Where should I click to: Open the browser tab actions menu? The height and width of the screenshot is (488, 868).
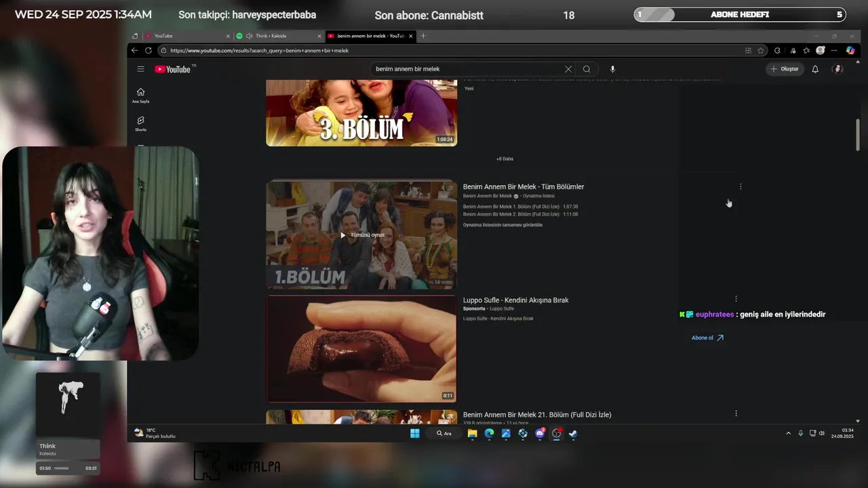134,36
